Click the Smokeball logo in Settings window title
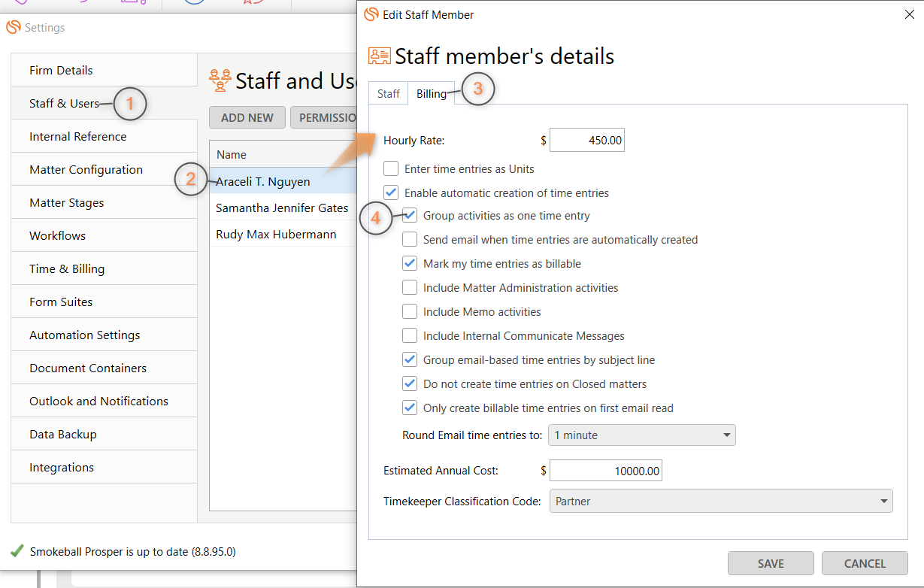 (13, 28)
